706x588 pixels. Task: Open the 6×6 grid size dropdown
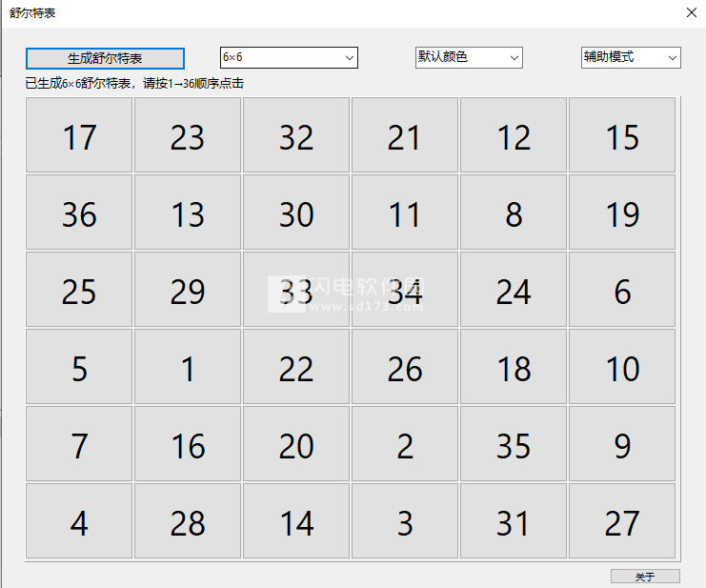[x=289, y=57]
